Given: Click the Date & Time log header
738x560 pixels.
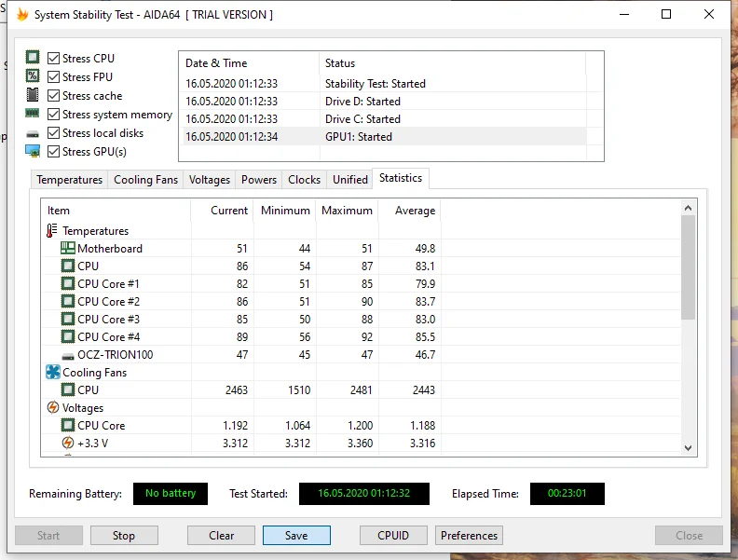Looking at the screenshot, I should click(249, 63).
